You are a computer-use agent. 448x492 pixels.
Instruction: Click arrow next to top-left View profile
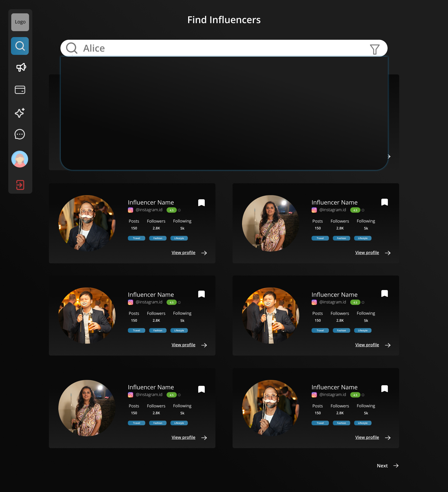204,253
